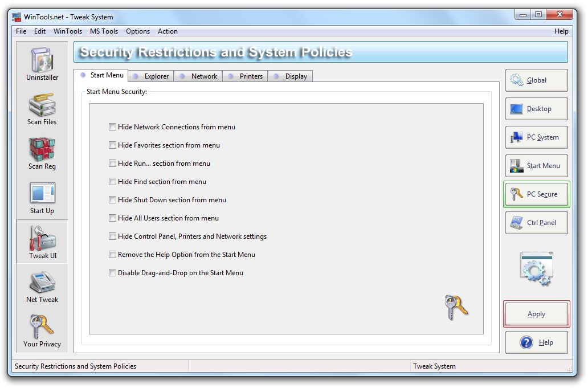Switch to the Network tab
Screen dimensions: 588x388
pos(198,76)
